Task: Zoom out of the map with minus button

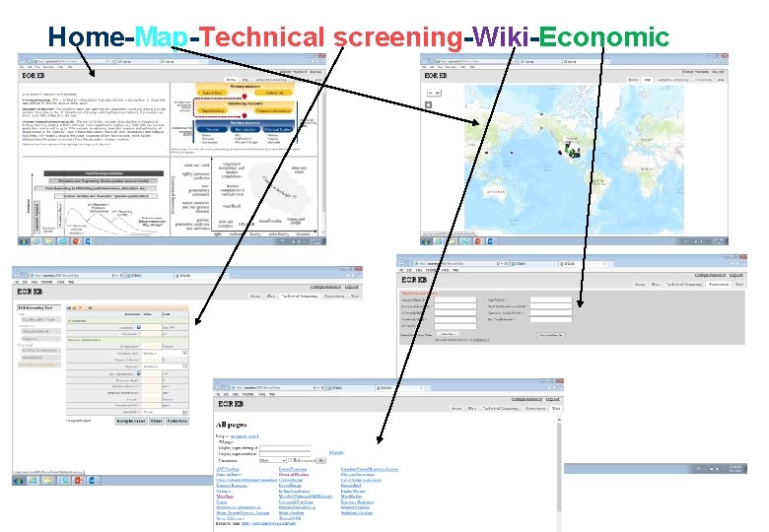Action: 430,93
